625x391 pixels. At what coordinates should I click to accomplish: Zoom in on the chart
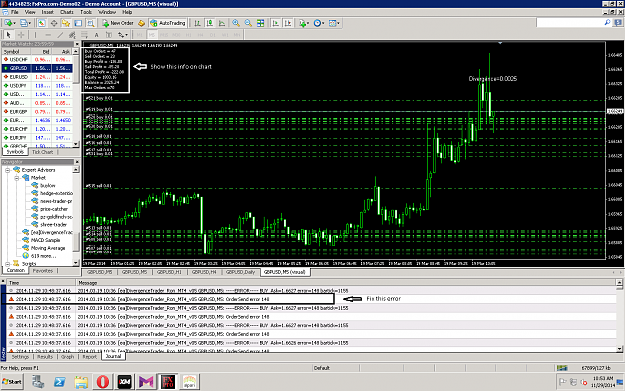pos(236,23)
